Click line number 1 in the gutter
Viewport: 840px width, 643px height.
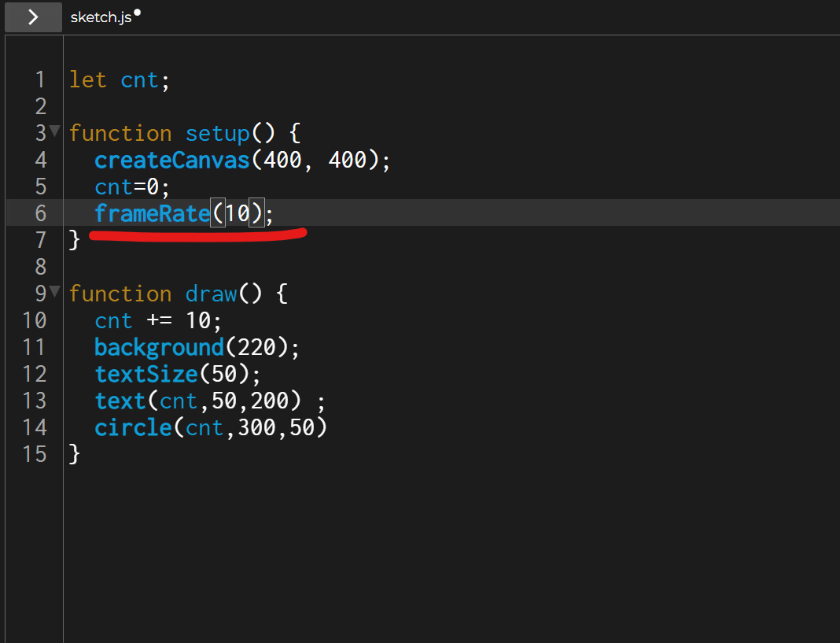(x=40, y=80)
